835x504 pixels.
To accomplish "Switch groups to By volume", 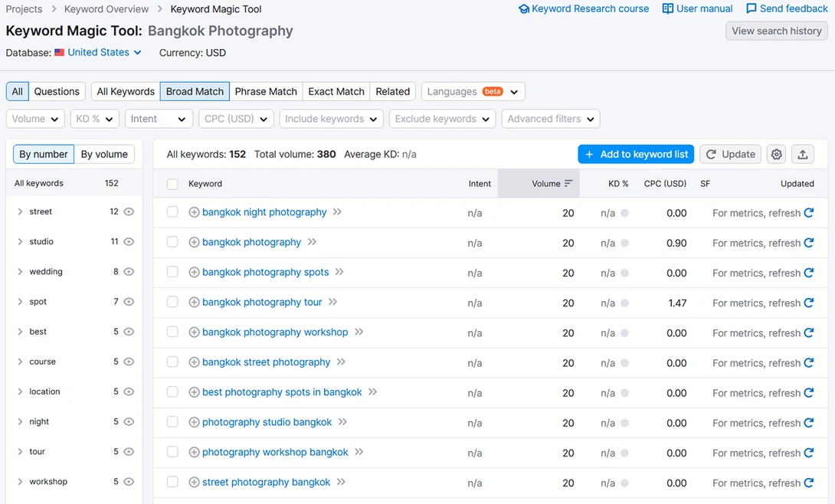I will (104, 154).
